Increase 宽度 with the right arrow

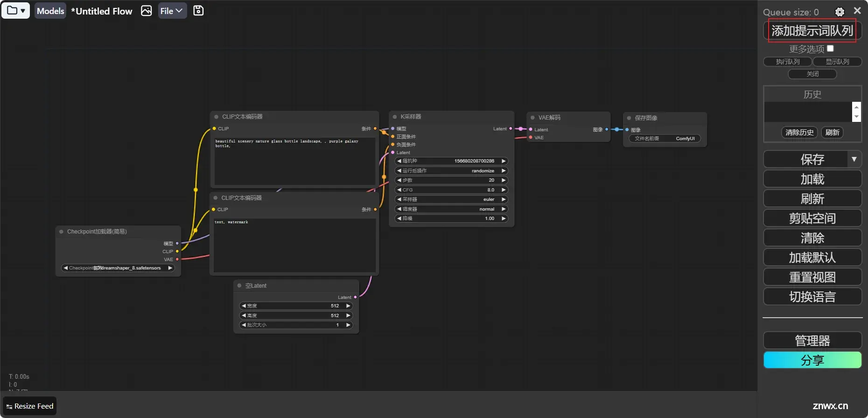tap(348, 306)
